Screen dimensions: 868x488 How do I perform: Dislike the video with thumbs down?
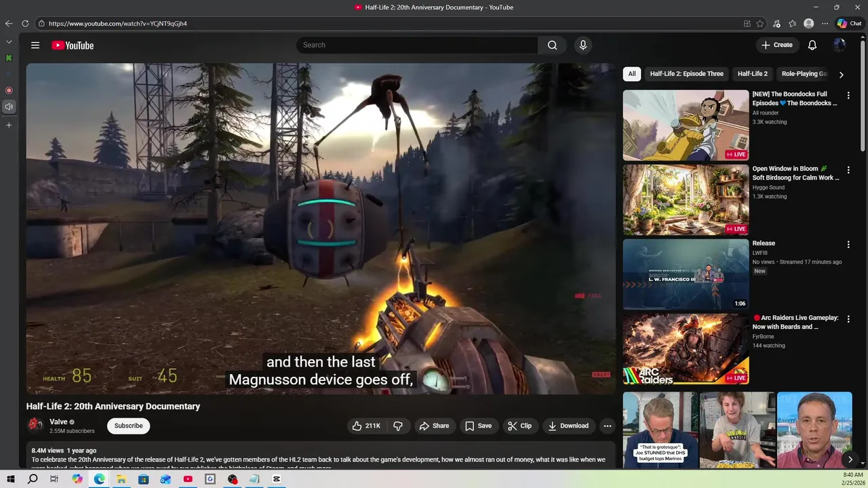398,426
